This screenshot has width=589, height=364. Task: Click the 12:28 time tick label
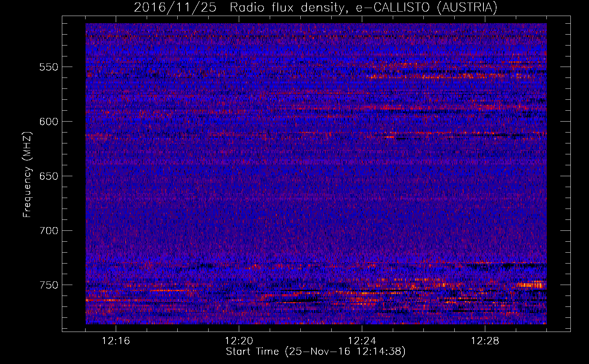click(485, 341)
